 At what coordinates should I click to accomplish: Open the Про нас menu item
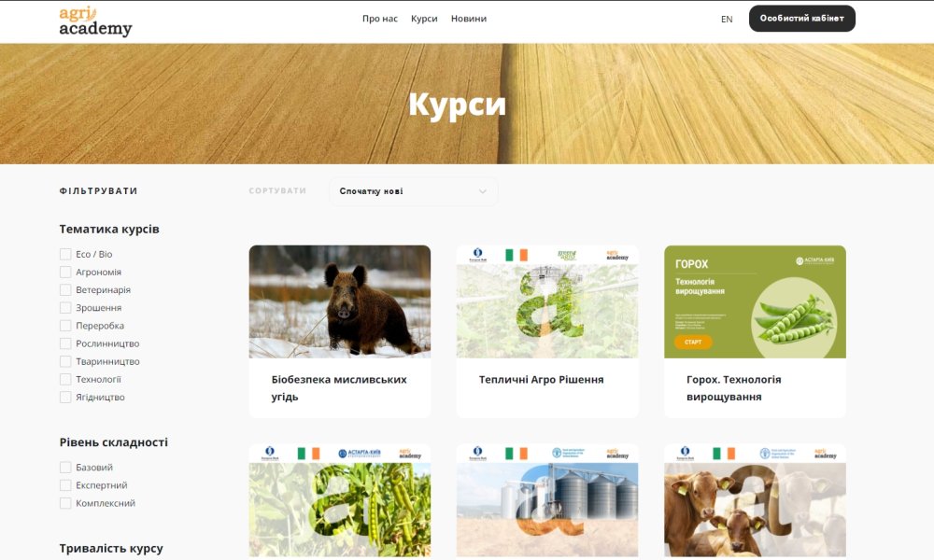[380, 19]
